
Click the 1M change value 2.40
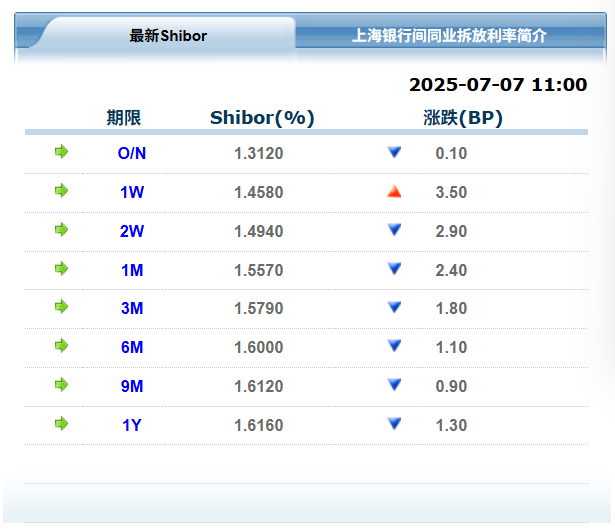click(x=451, y=270)
